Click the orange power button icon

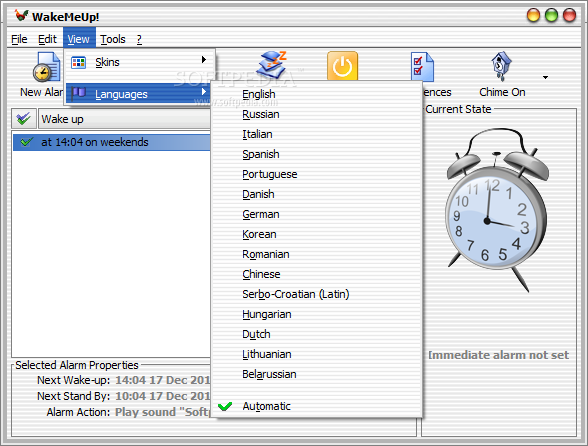[x=342, y=66]
